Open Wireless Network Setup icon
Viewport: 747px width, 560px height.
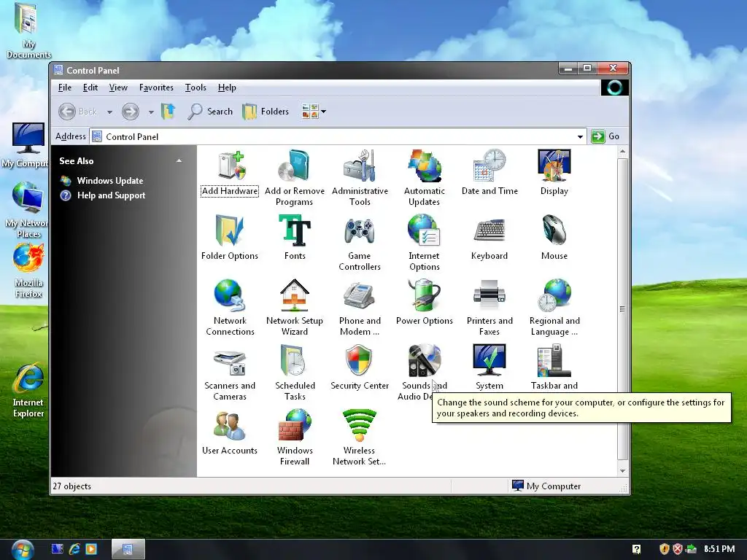[360, 437]
